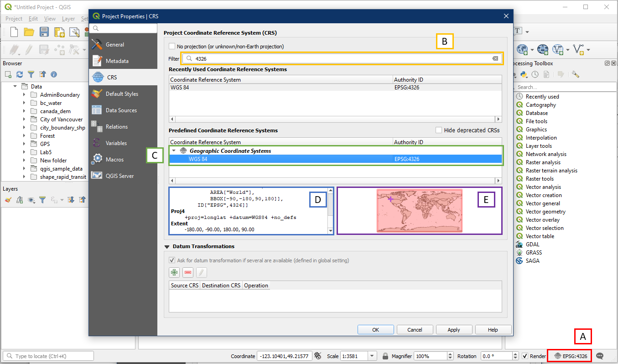618x364 pixels.
Task: Click the green plus add transformation icon
Action: pos(174,273)
